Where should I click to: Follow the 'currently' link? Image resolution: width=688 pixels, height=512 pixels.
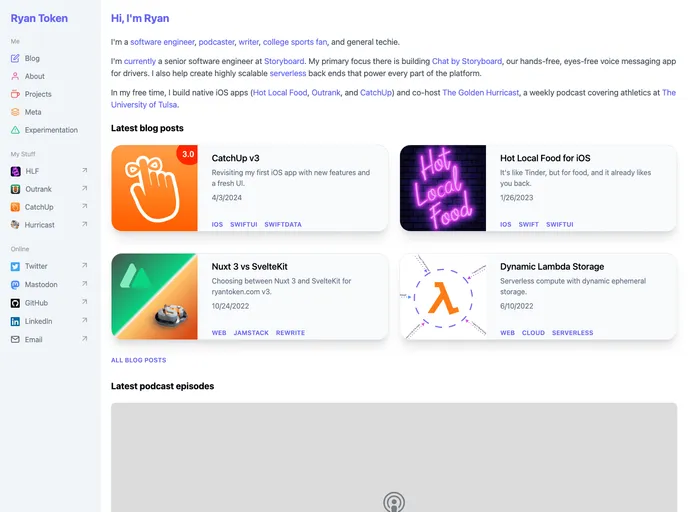[x=140, y=61]
